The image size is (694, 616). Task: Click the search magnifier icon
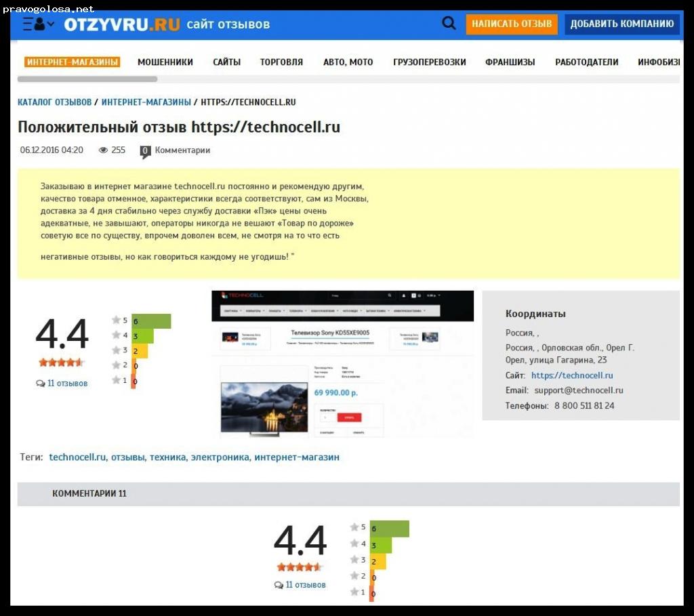(x=449, y=24)
